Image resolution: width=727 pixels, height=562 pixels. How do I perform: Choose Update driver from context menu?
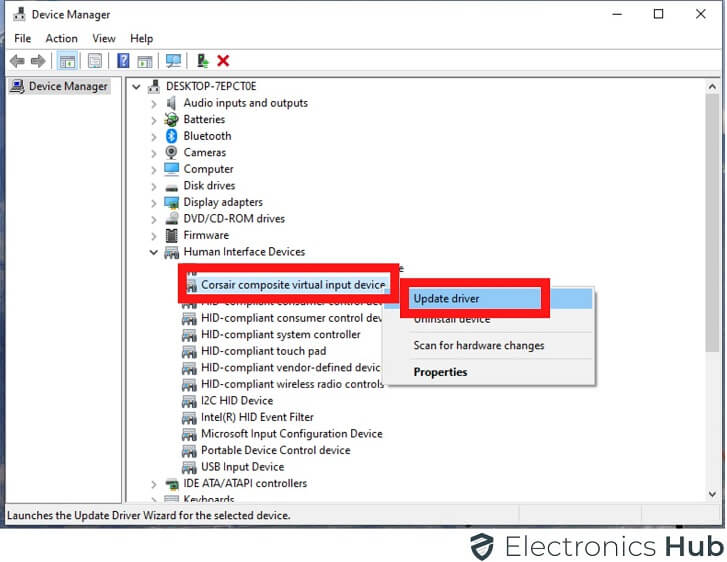(447, 299)
